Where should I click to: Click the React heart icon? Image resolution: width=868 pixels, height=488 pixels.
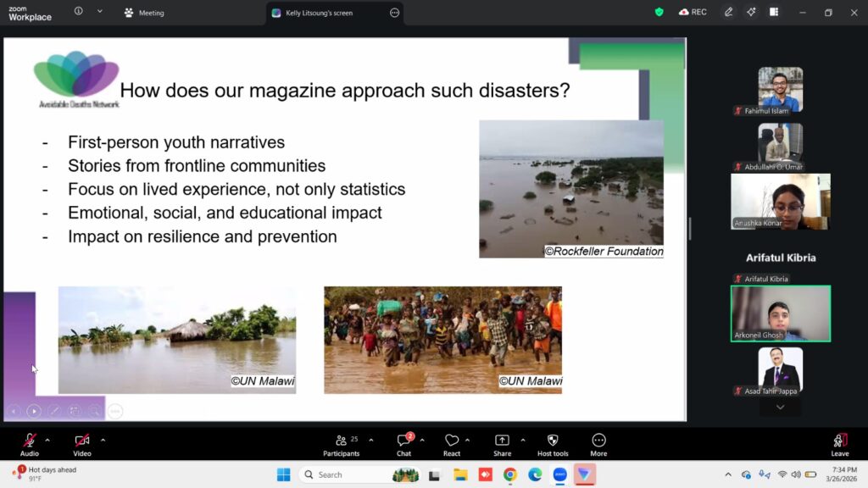point(452,444)
